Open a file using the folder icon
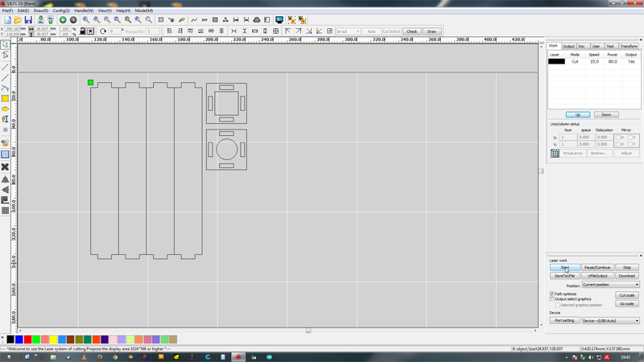The width and height of the screenshot is (644, 362). pyautogui.click(x=18, y=19)
